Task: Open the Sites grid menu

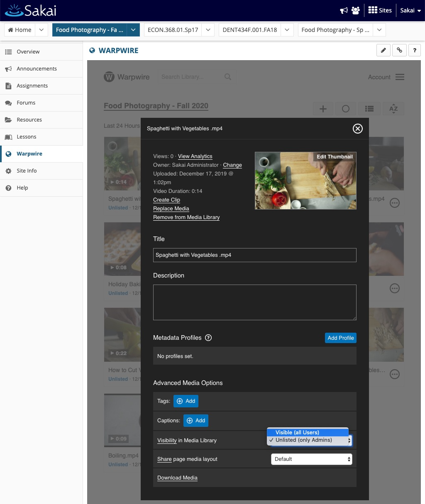Action: pyautogui.click(x=380, y=10)
